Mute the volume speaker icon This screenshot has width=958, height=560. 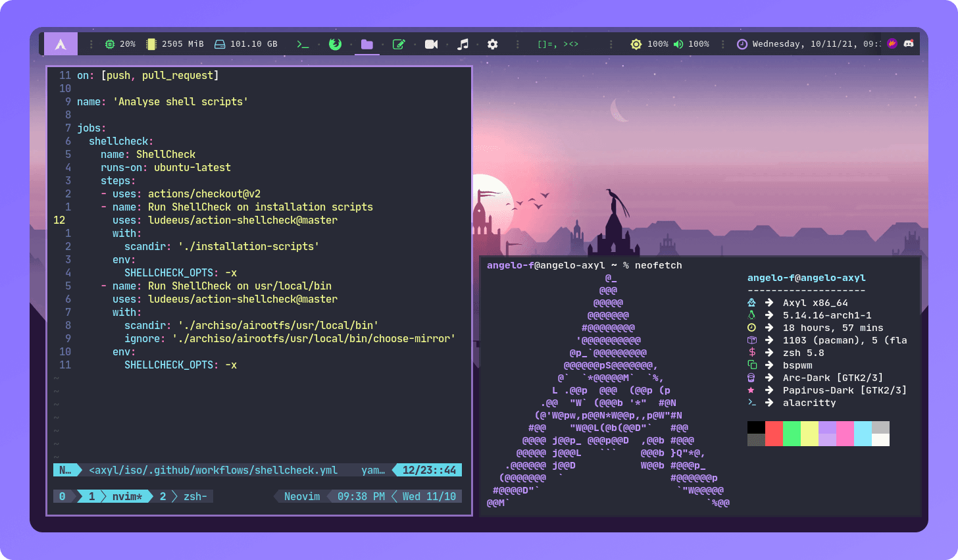click(x=678, y=44)
